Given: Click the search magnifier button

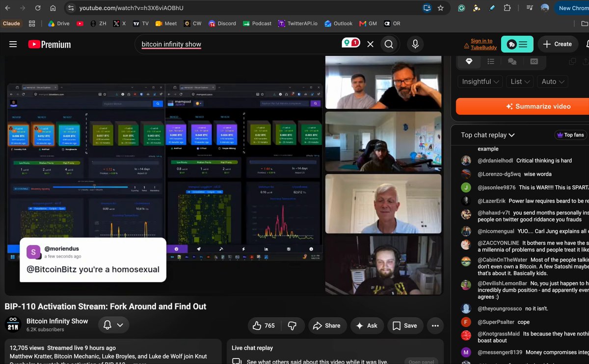Looking at the screenshot, I should (389, 44).
